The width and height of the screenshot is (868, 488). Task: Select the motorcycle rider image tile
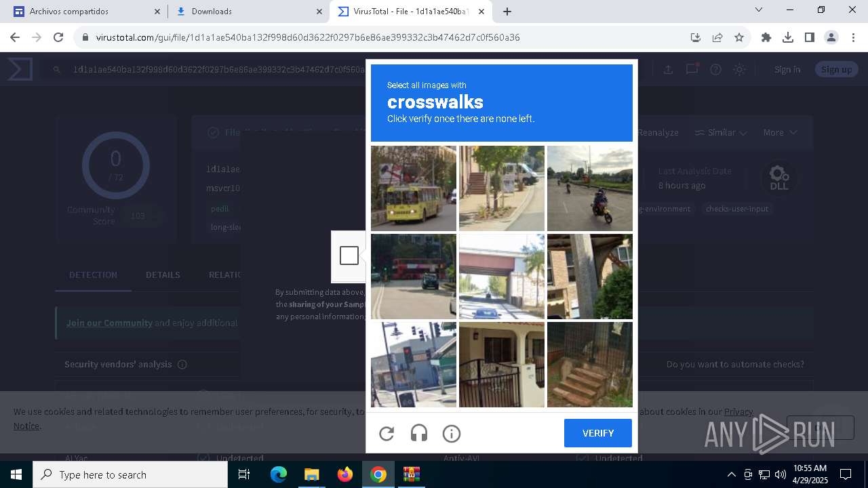click(590, 188)
